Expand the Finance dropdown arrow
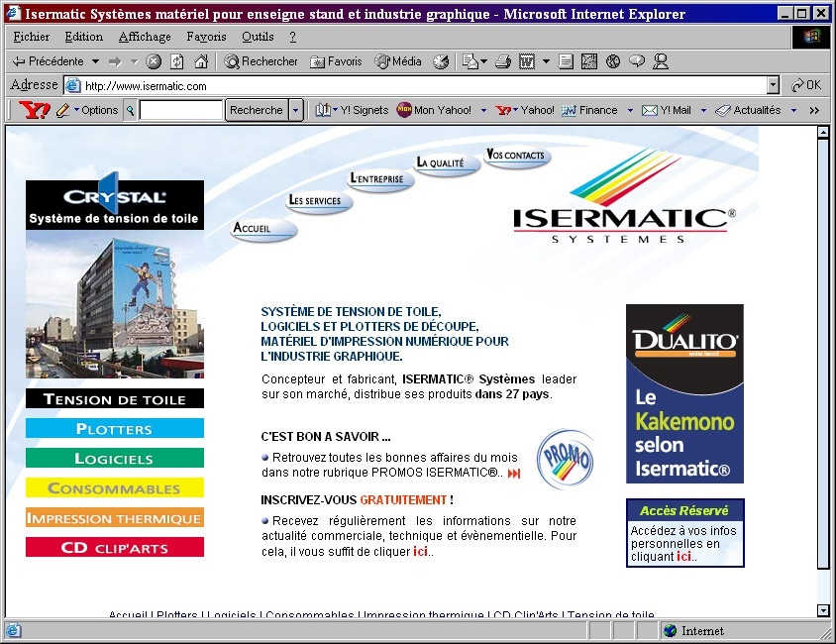The image size is (836, 644). (x=630, y=110)
